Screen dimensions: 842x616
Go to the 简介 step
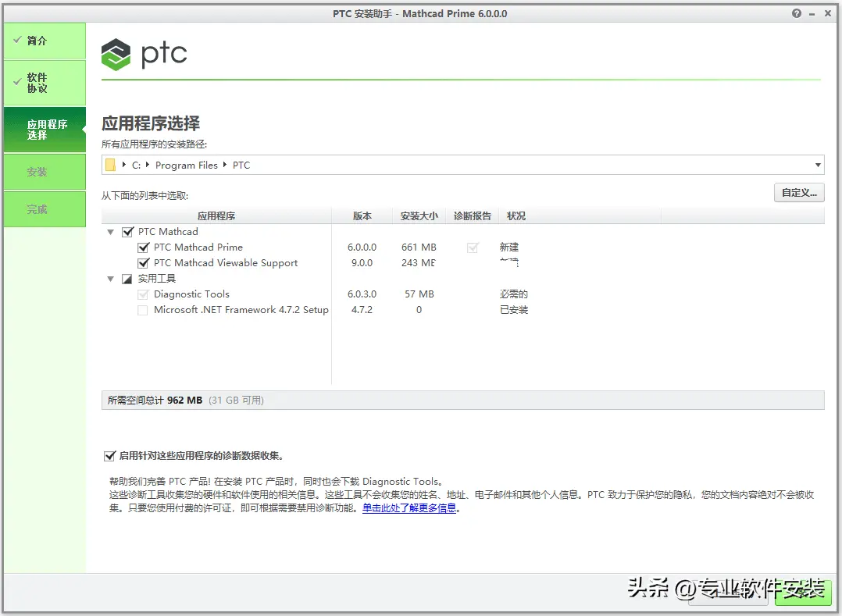[45, 41]
